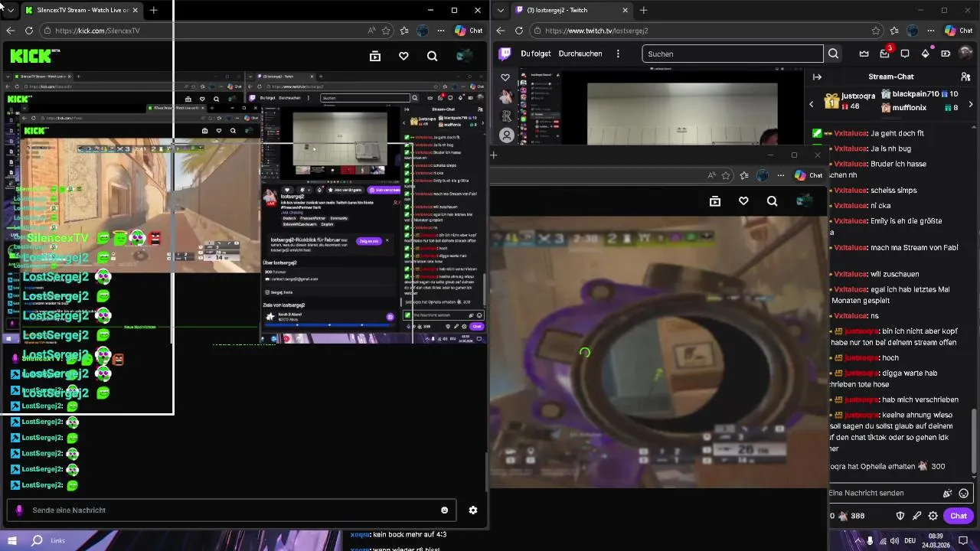Open the Twitch chat community users icon
Image resolution: width=980 pixels, height=551 pixels.
pyautogui.click(x=965, y=77)
